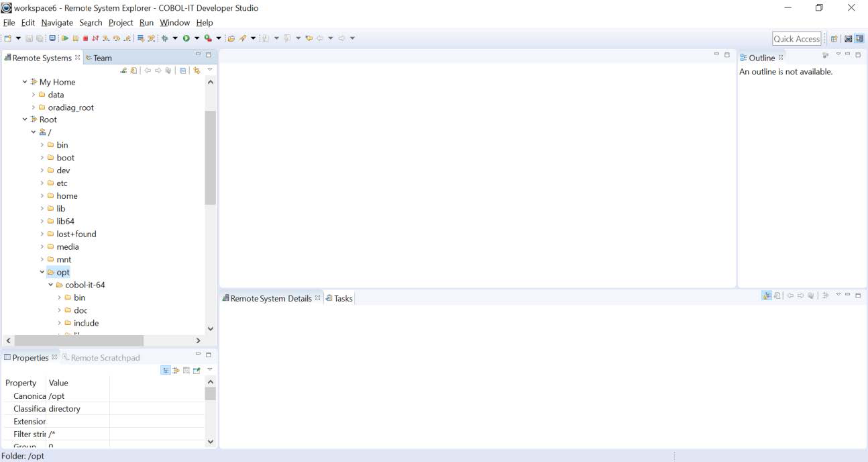Expand the data folder
Screen dimensions: 868x462
point(34,95)
